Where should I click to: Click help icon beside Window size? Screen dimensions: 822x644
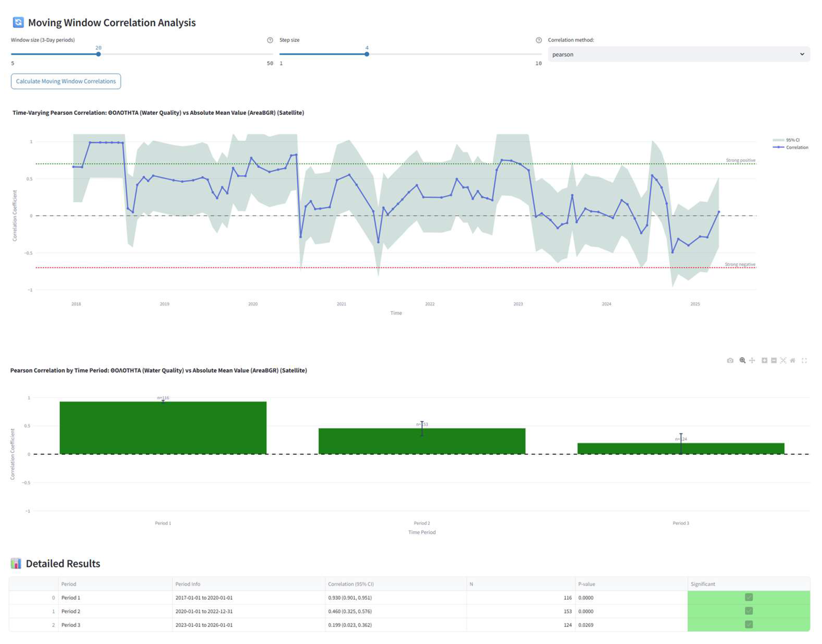coord(270,40)
